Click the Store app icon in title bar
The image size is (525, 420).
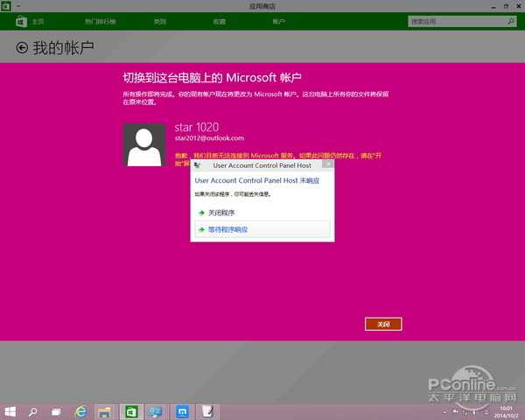click(6, 6)
